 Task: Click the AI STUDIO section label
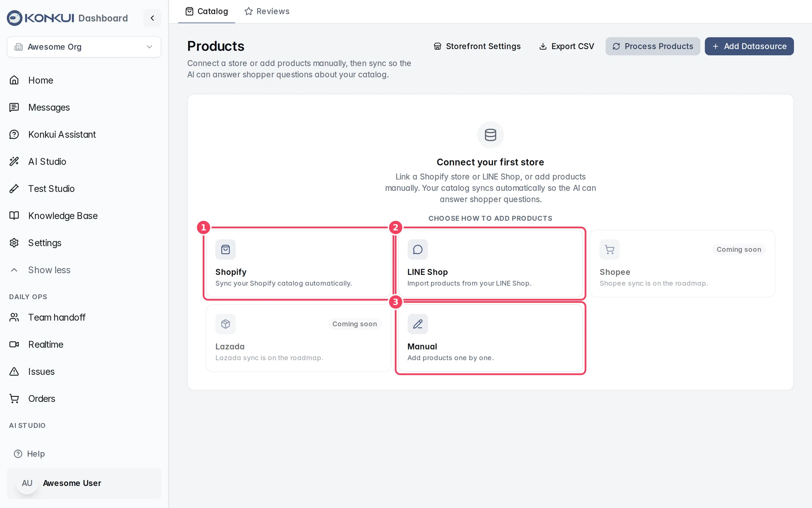coord(27,426)
